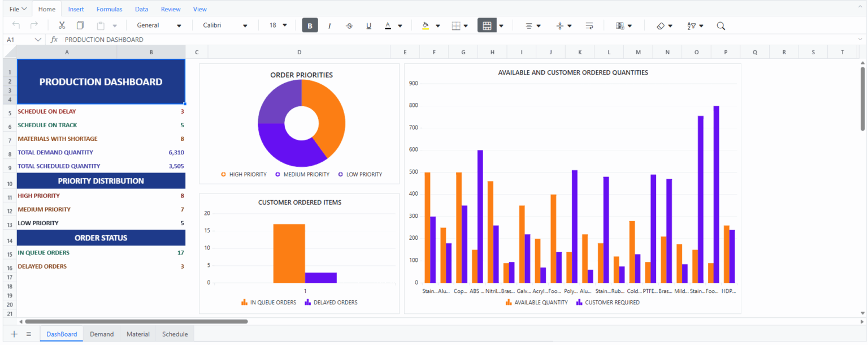The image size is (868, 345).
Task: Open the borders grid icon
Action: pos(456,25)
